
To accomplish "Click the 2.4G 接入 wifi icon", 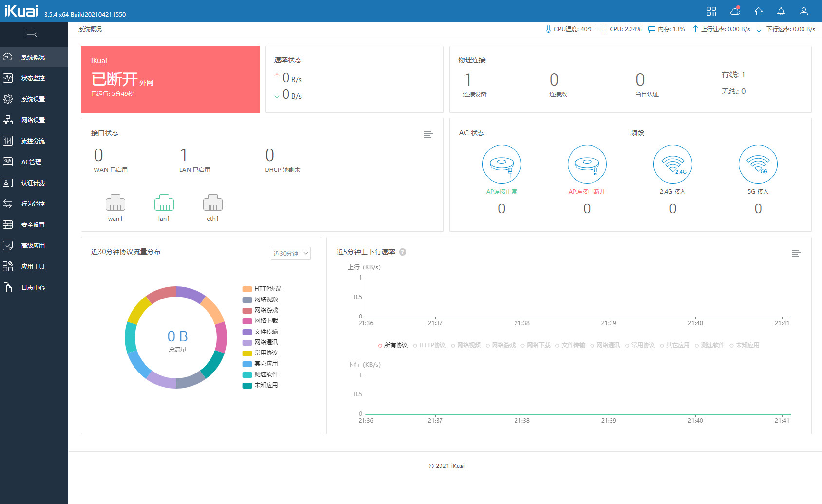I will pos(673,164).
